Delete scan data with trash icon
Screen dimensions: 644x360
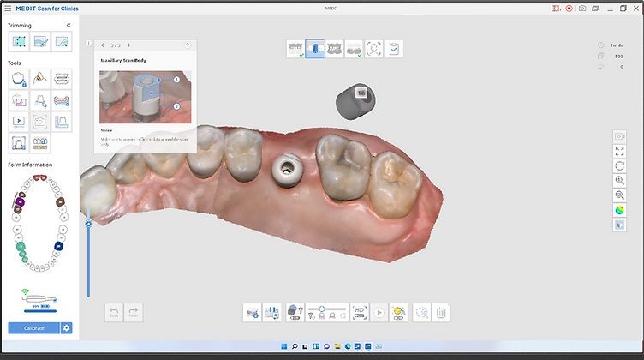tap(441, 312)
